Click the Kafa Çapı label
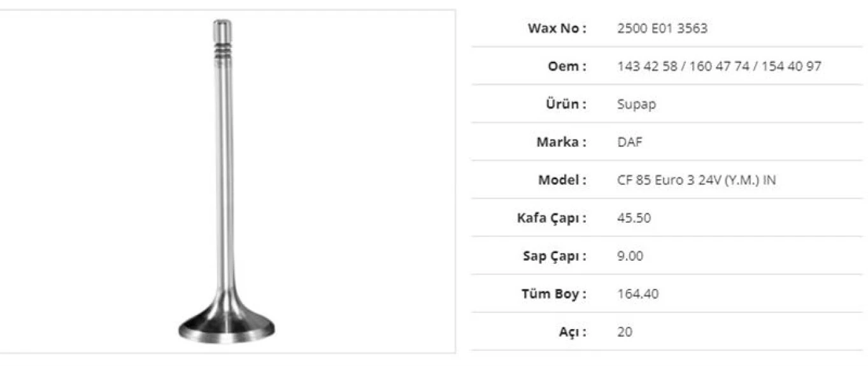 (x=551, y=218)
